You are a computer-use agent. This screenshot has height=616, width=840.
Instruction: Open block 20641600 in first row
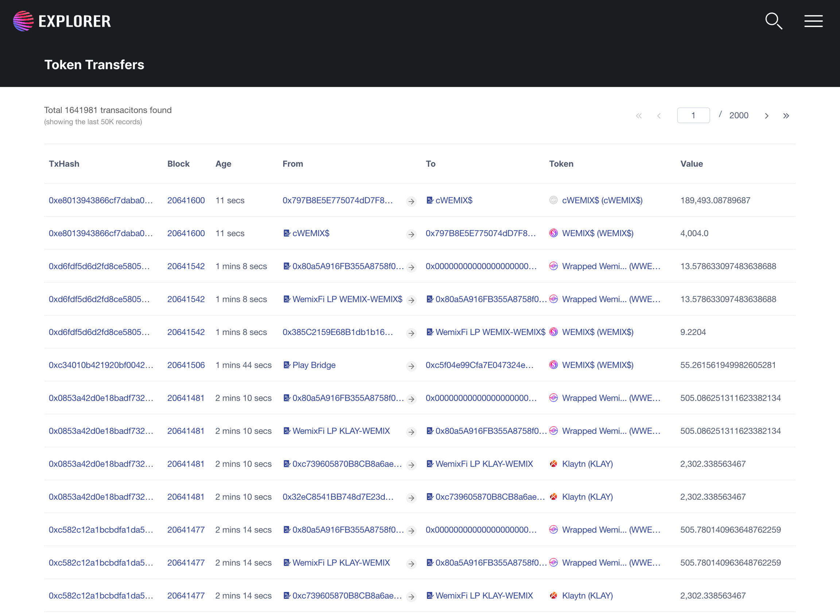tap(186, 200)
